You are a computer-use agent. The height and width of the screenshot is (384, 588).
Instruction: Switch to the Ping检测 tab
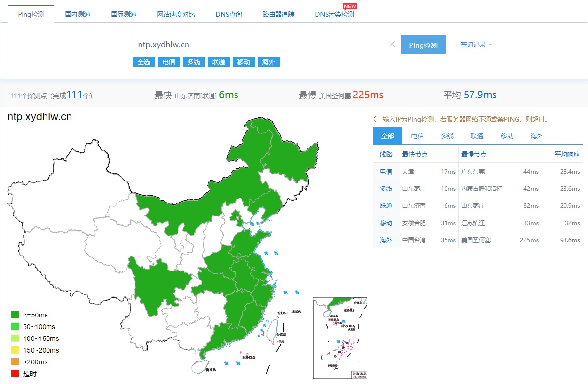coord(31,14)
